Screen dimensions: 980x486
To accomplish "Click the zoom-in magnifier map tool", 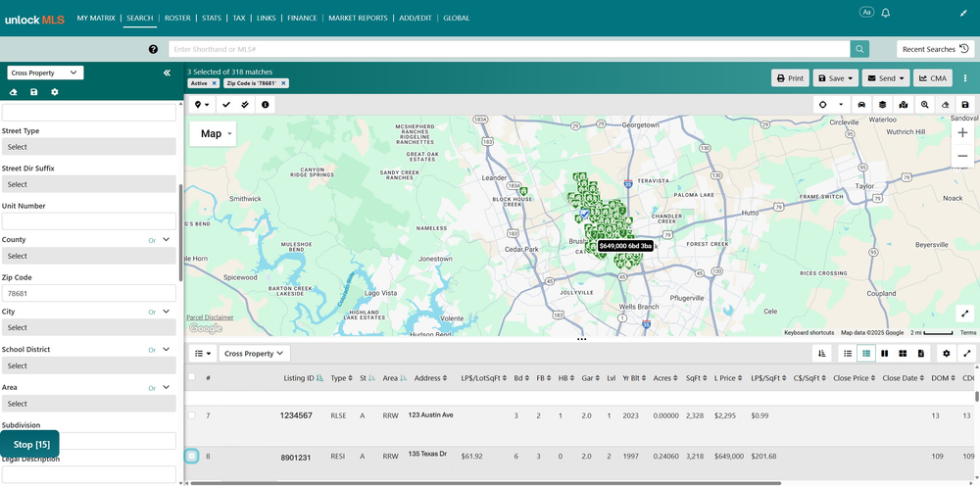I will (924, 104).
